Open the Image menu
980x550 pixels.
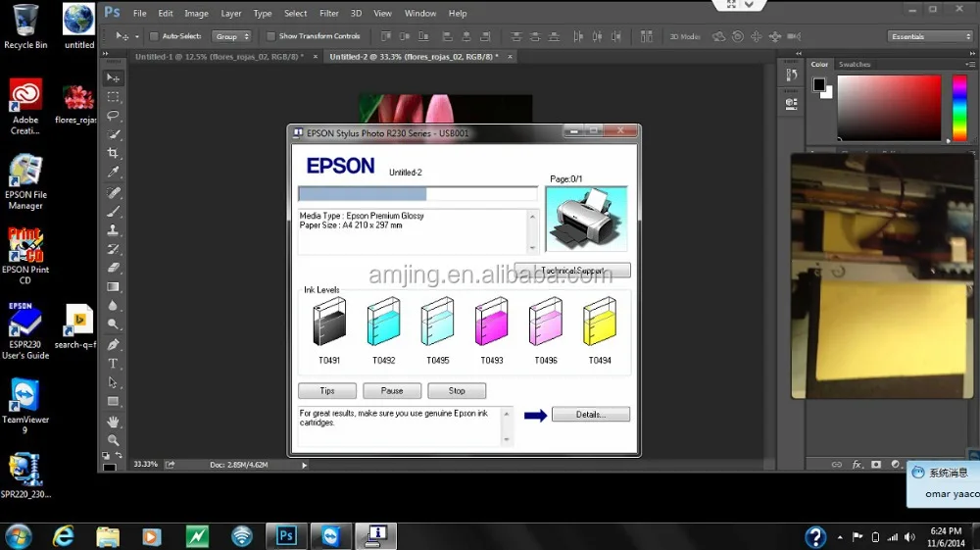196,13
